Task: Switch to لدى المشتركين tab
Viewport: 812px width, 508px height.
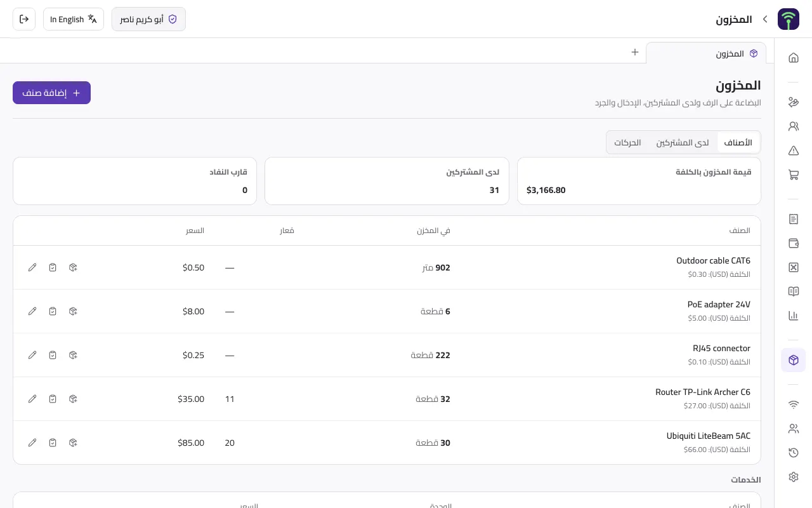Action: 683,143
